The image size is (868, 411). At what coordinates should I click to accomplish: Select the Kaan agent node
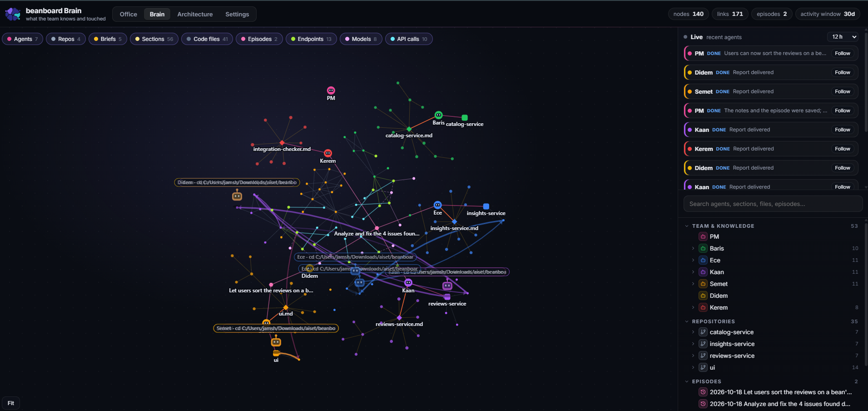(408, 283)
